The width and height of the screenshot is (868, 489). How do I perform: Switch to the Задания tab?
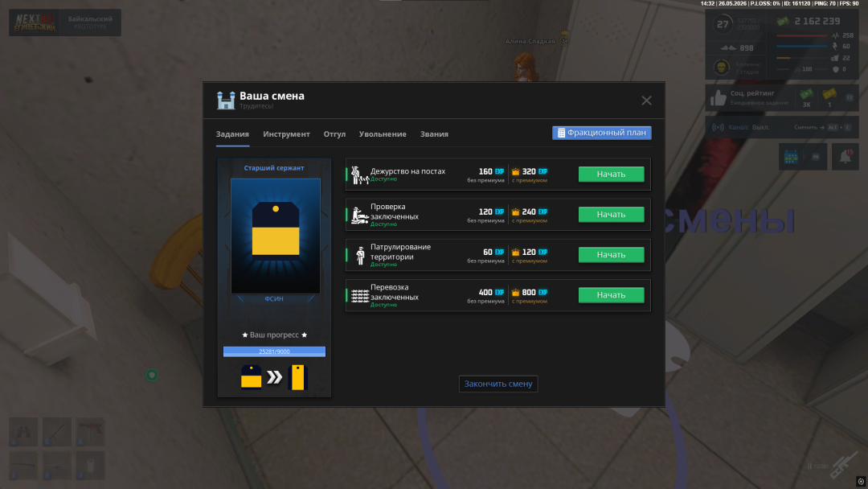point(232,134)
